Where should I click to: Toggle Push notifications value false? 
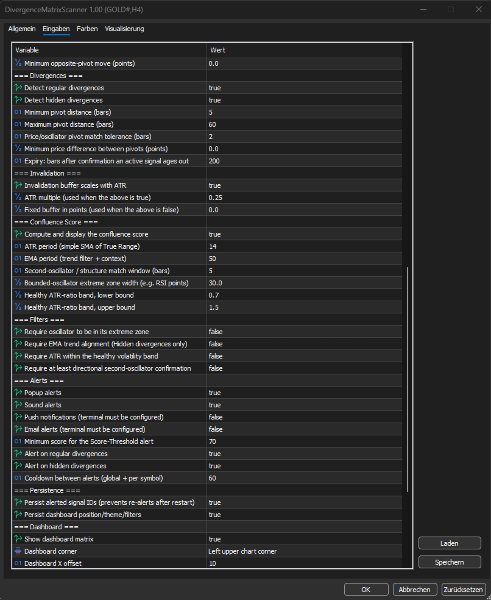pyautogui.click(x=304, y=417)
